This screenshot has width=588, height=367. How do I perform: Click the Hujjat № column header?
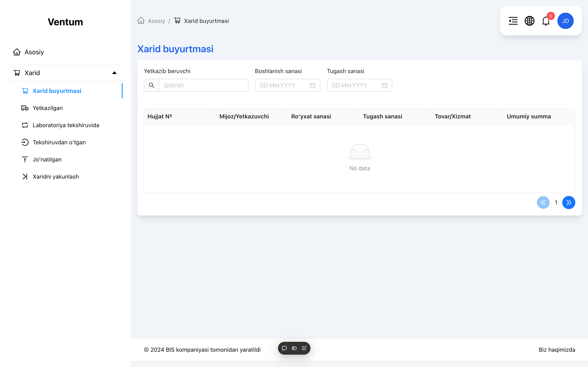pyautogui.click(x=180, y=116)
